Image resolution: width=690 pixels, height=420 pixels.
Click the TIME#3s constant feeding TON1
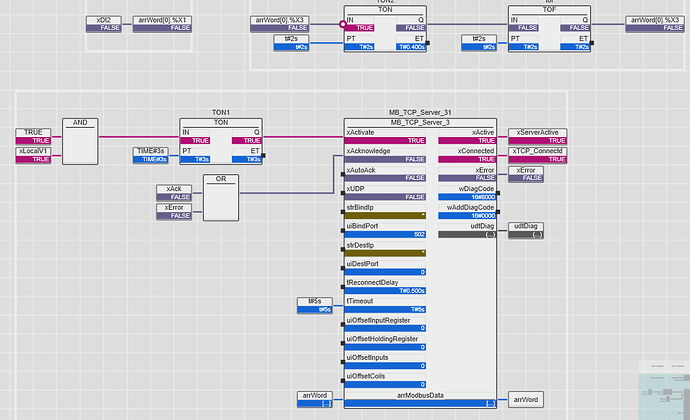coord(151,155)
